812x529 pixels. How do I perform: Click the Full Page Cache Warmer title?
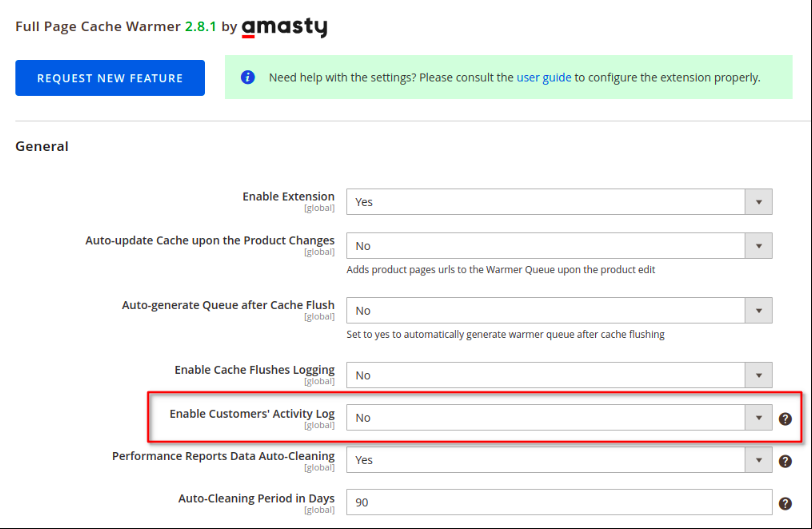tap(98, 26)
